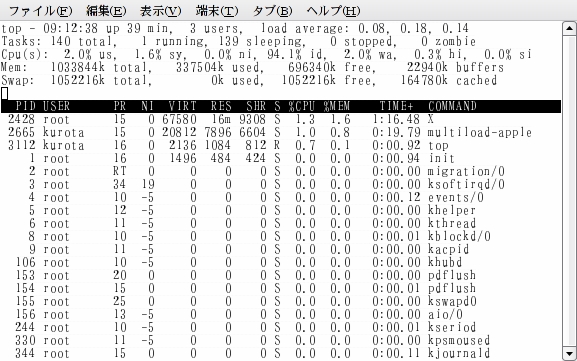The width and height of the screenshot is (577, 361).
Task: Open the 表示(V) menu
Action: click(161, 11)
